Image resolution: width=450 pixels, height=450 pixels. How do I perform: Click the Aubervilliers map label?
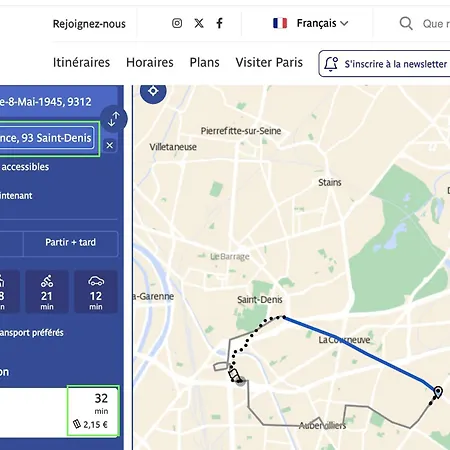tap(322, 426)
